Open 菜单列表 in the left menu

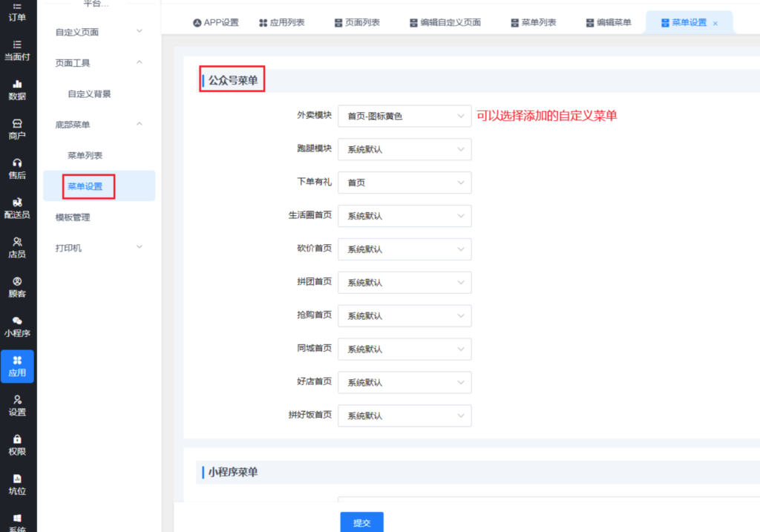tap(85, 155)
